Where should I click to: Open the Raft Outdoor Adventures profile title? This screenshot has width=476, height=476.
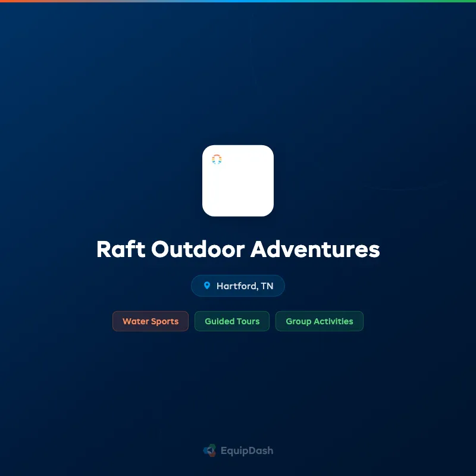click(x=238, y=250)
